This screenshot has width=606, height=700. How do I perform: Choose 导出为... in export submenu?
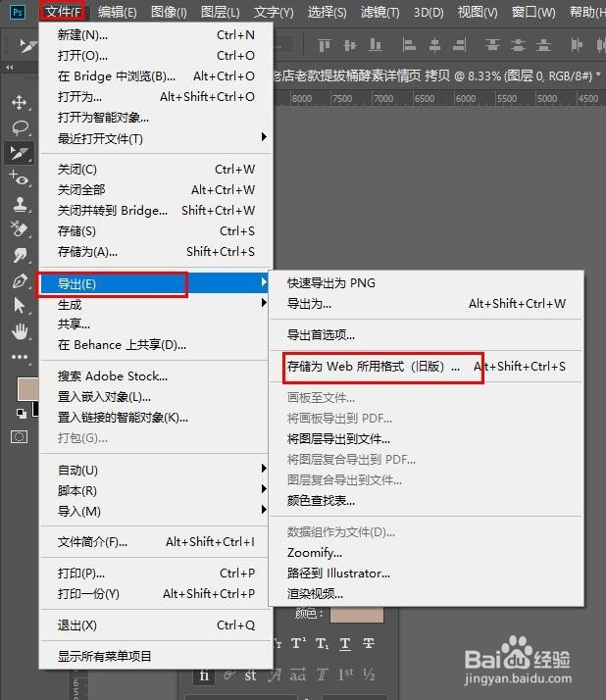pyautogui.click(x=426, y=304)
